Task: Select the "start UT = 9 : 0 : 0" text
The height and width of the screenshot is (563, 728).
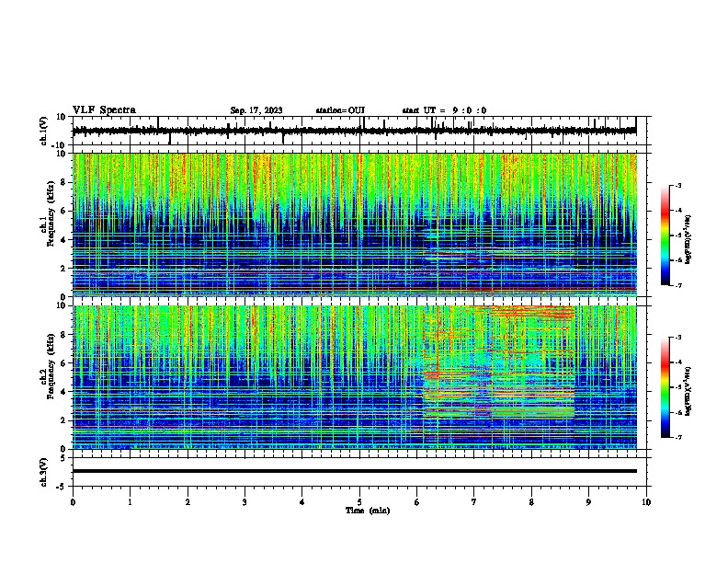Action: 444,110
